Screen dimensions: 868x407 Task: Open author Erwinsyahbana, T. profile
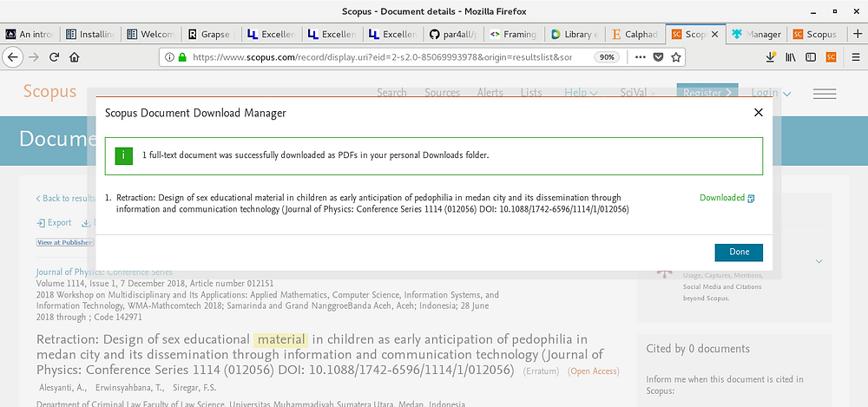click(x=129, y=388)
